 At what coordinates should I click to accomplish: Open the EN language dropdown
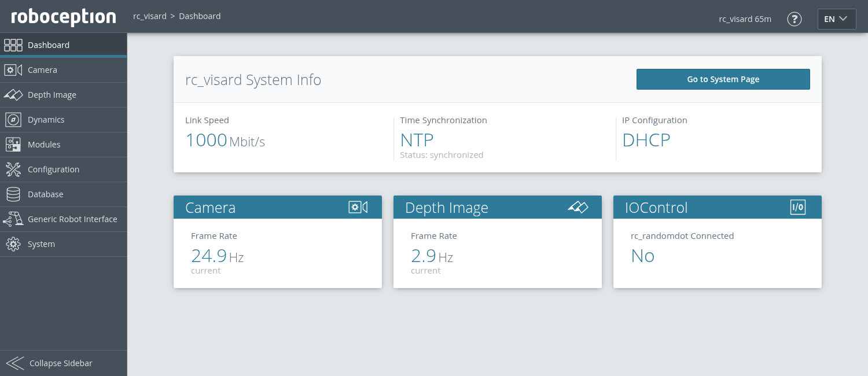(x=837, y=19)
